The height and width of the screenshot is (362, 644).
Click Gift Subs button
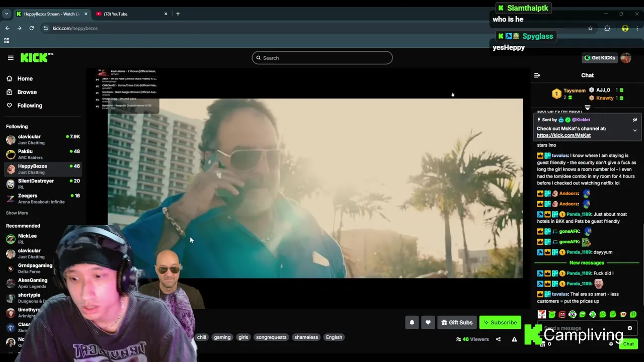(x=457, y=323)
